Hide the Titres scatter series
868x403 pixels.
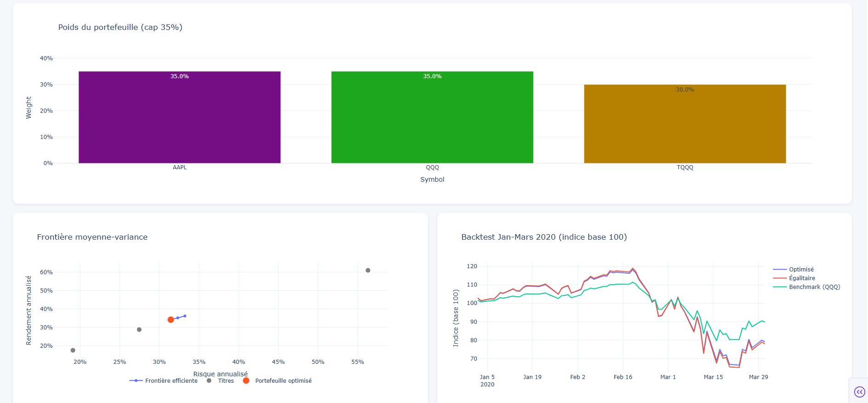225,381
